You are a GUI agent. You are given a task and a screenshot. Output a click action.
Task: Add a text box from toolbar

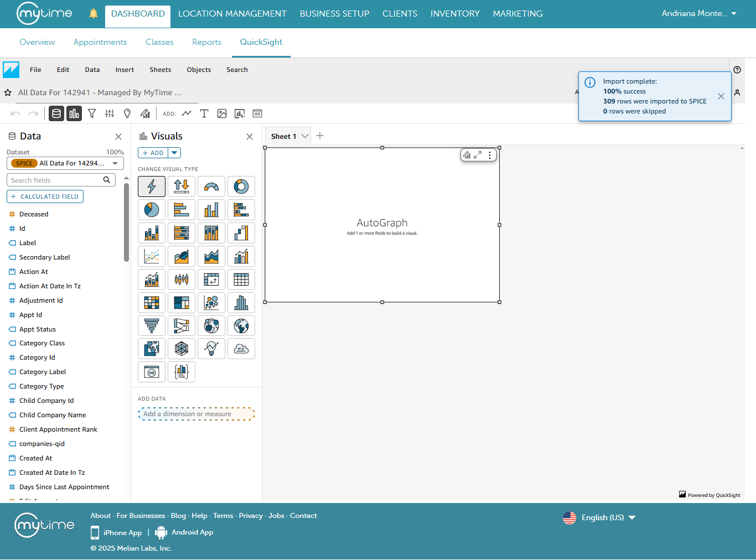click(x=204, y=113)
